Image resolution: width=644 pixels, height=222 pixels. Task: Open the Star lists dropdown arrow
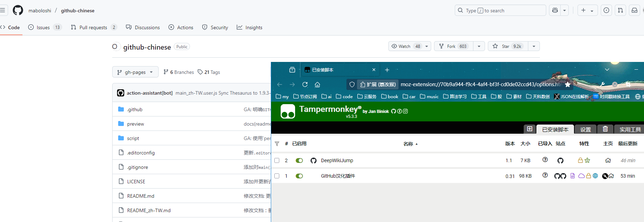point(534,46)
